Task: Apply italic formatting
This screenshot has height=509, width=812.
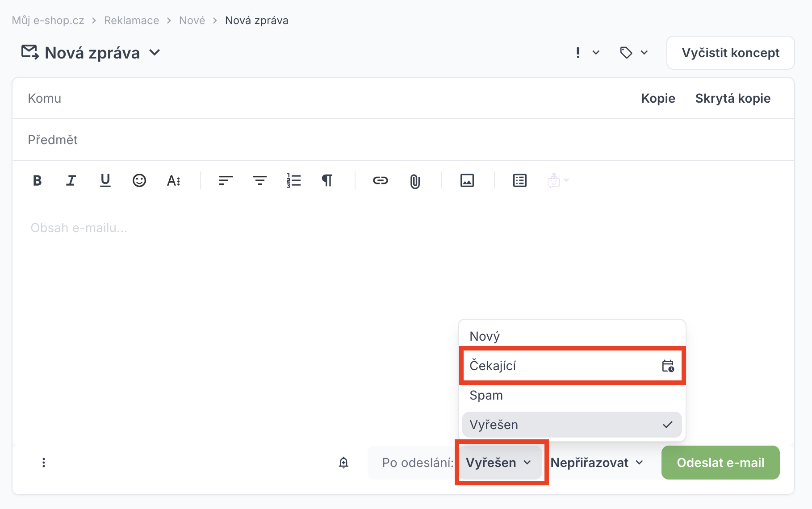Action: (x=71, y=180)
